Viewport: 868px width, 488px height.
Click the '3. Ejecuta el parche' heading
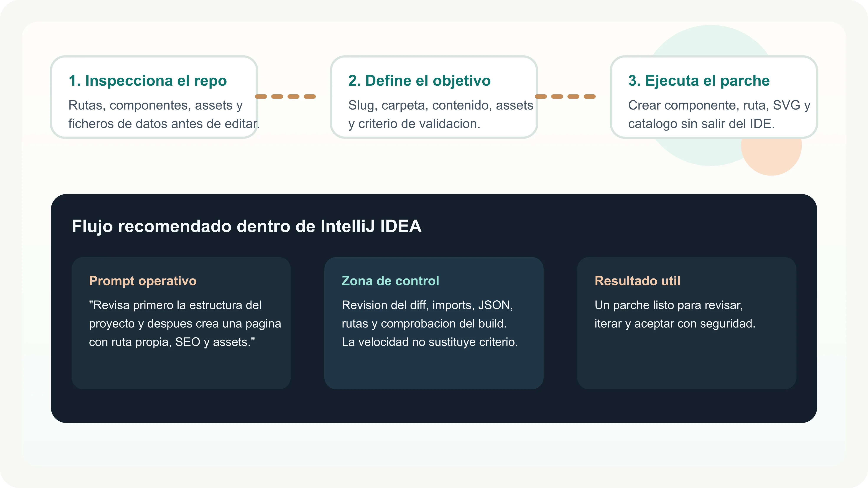pyautogui.click(x=699, y=81)
